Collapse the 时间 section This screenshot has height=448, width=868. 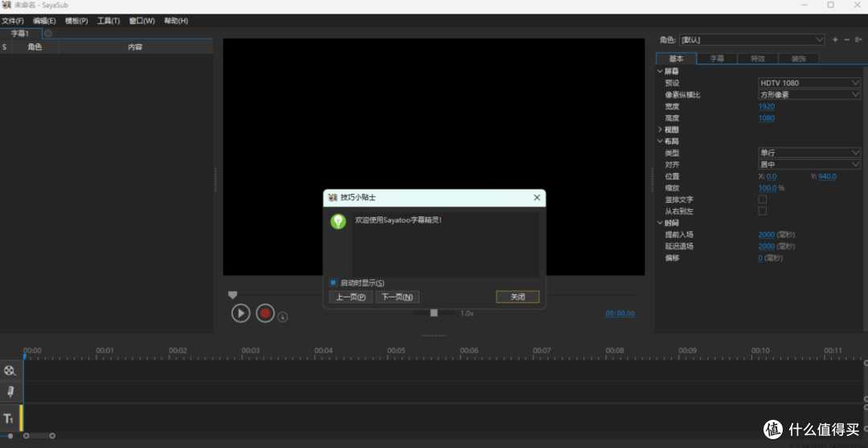point(660,223)
